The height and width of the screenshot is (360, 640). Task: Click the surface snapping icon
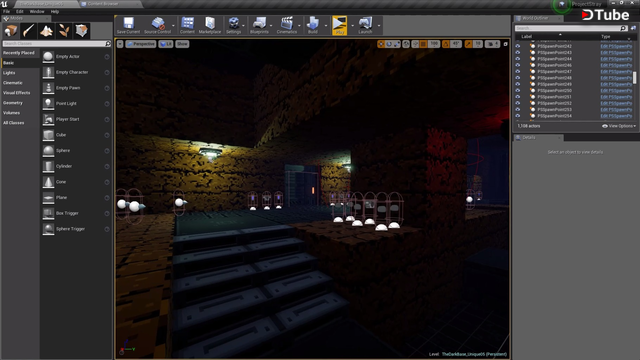tap(415, 44)
